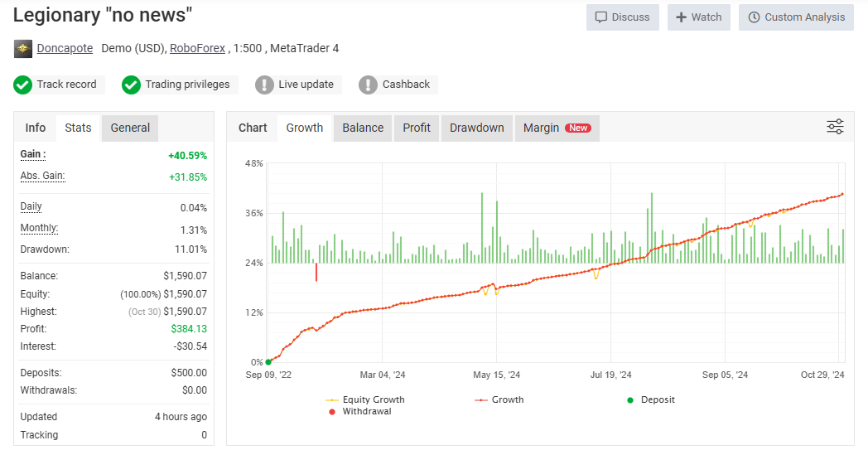Click the Abs. Gain label

pyautogui.click(x=42, y=177)
